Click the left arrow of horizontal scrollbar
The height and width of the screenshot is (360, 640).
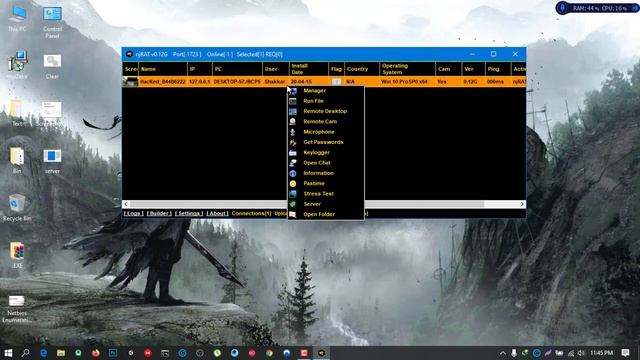tap(126, 204)
